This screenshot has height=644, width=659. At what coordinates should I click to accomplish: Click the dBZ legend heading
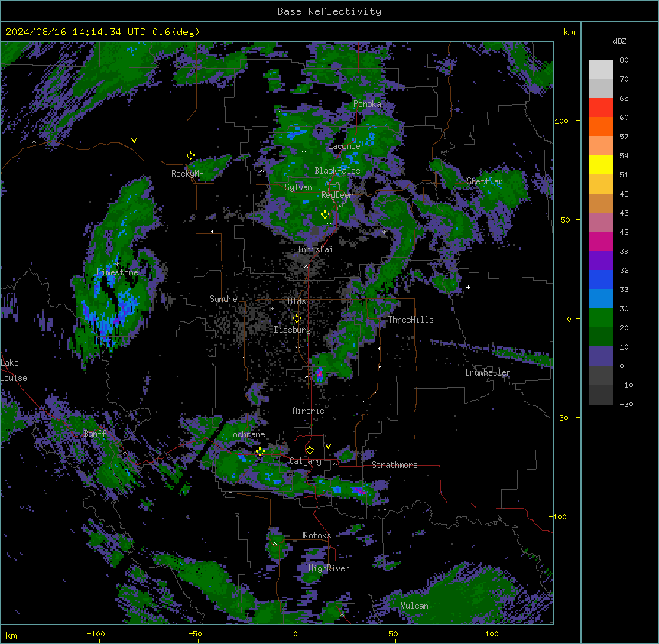tap(619, 41)
